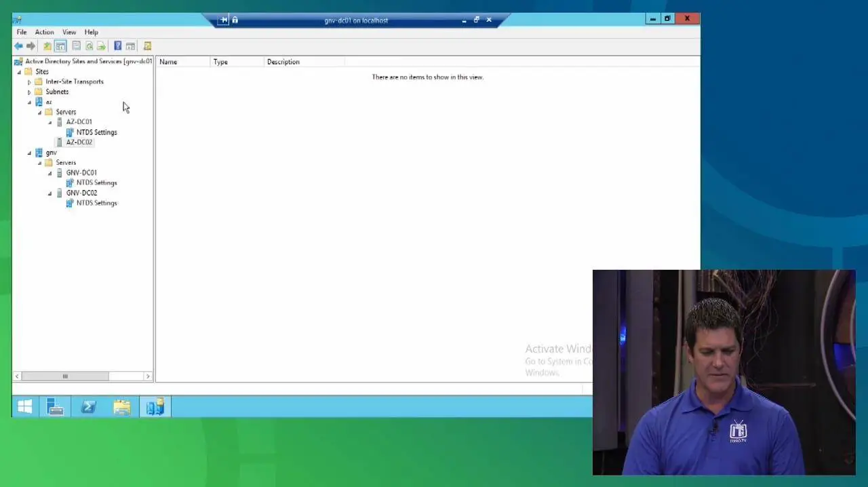Screen dimensions: 868x487
Task: Click the GNV-DC02 server icon
Action: click(60, 193)
